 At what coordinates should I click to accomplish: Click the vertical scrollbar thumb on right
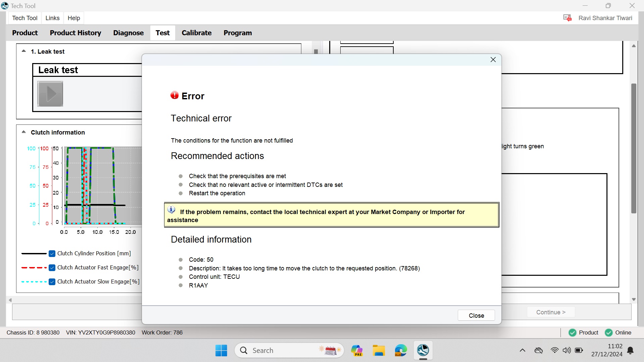pyautogui.click(x=634, y=148)
